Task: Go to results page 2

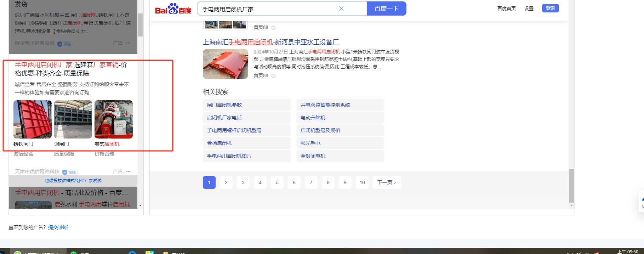Action: tap(226, 182)
